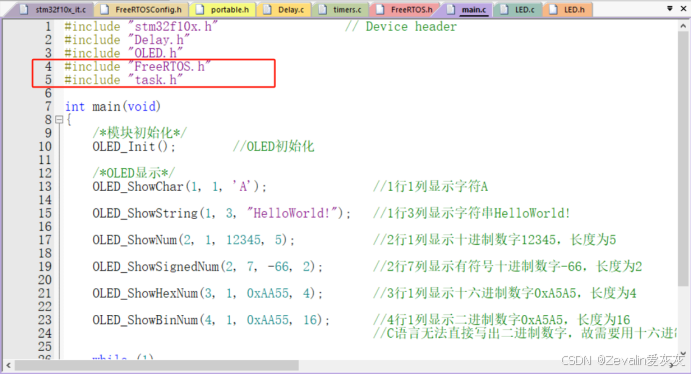Select the FreeRTOS.h tab
692x374 pixels.
click(x=405, y=9)
